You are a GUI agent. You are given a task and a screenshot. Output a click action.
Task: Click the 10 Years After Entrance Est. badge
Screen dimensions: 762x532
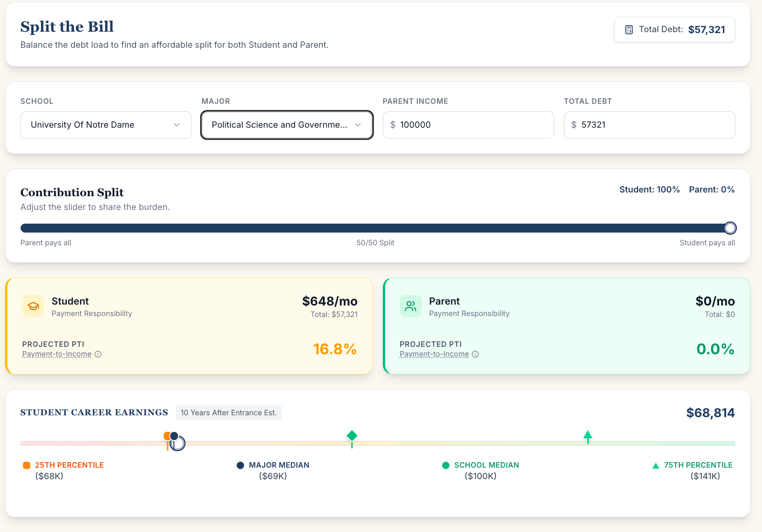(x=228, y=413)
